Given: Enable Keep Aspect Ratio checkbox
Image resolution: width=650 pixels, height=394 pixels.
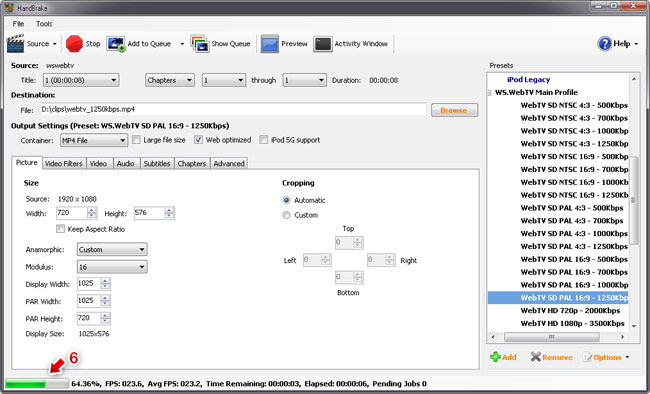Looking at the screenshot, I should coord(61,229).
